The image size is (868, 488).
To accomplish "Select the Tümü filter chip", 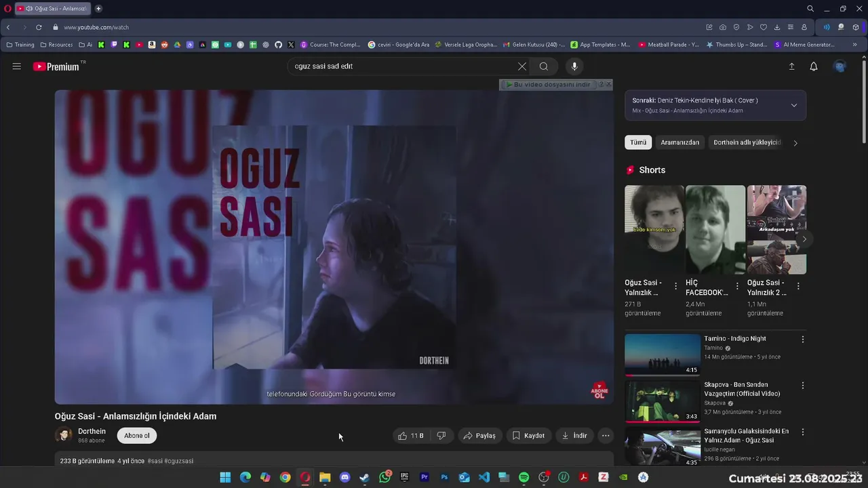I will [x=638, y=142].
